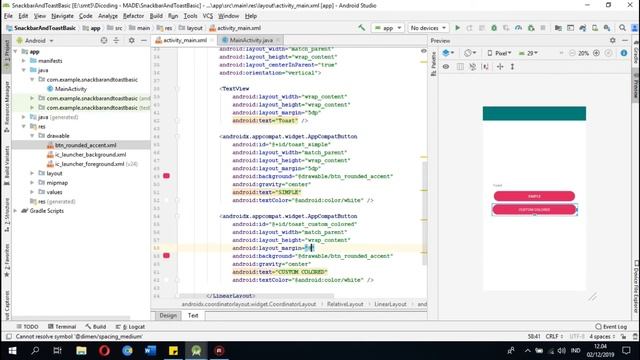Select the Text tab below the editor
Image resolution: width=640 pixels, height=360 pixels.
pyautogui.click(x=193, y=316)
